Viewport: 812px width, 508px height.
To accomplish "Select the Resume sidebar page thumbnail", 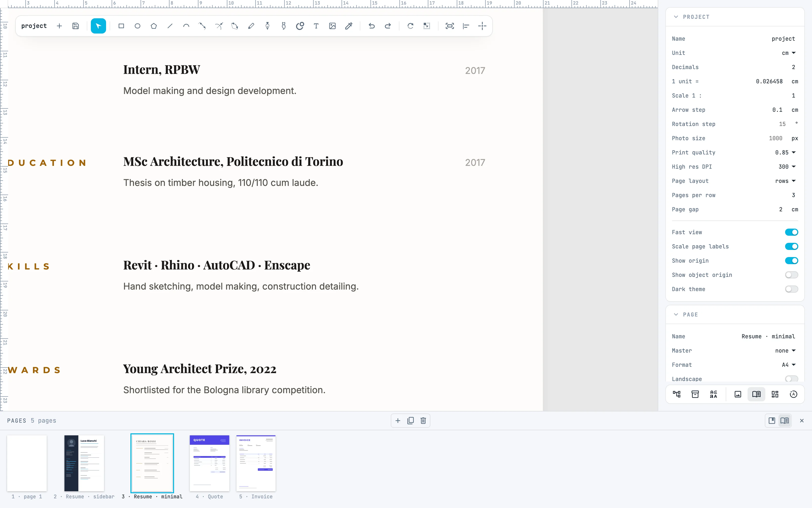I will tap(84, 463).
